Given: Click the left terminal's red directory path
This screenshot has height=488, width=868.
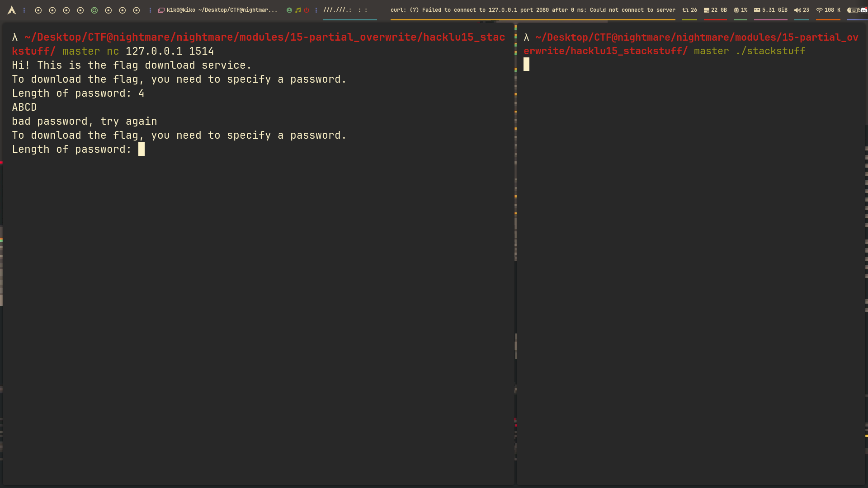Looking at the screenshot, I should 259,44.
